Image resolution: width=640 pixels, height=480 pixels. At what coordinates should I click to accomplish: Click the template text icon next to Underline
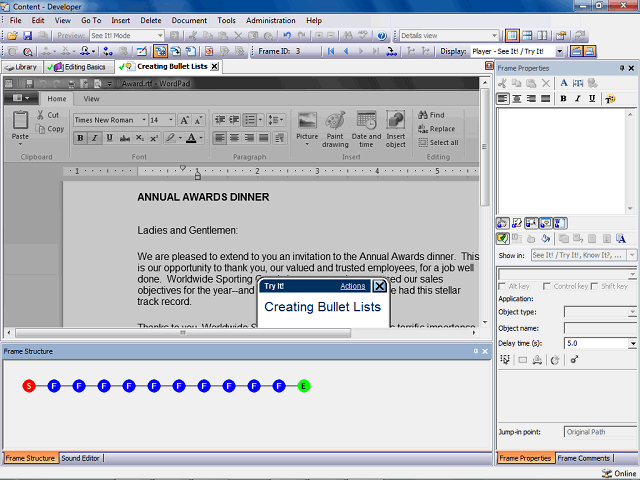point(610,99)
